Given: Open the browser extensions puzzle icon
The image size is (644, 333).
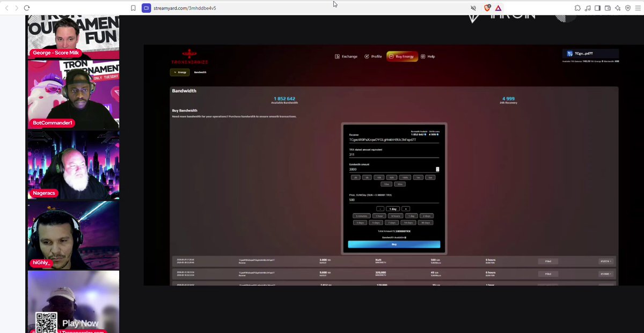Looking at the screenshot, I should point(577,8).
